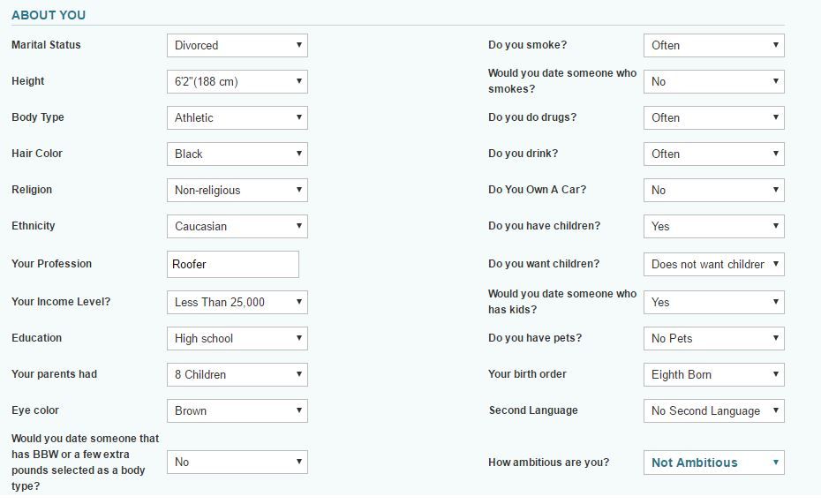This screenshot has width=821, height=504.
Task: Choose a Second Language from dropdown
Action: click(x=713, y=410)
